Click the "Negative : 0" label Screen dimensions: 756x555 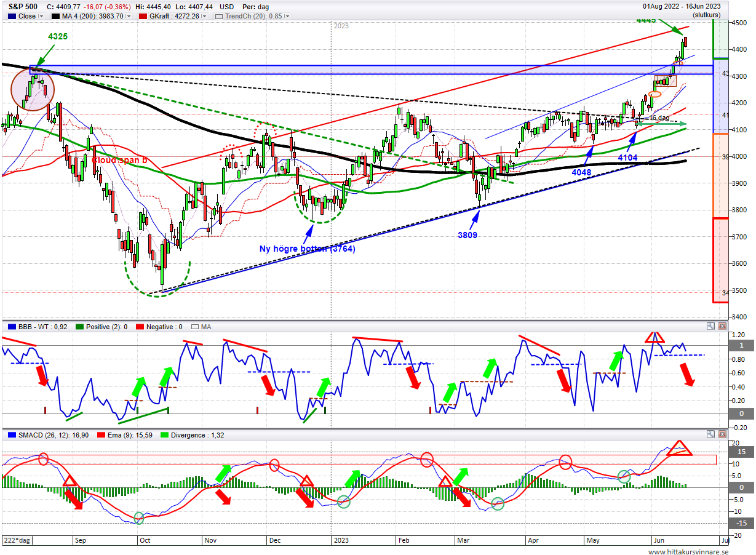click(x=164, y=327)
